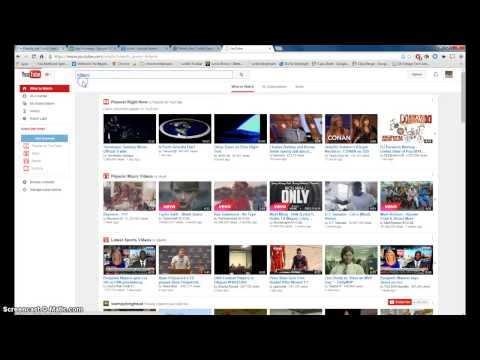Click Popular Music Videos channel icon
480x360 pixels.
coord(106,176)
